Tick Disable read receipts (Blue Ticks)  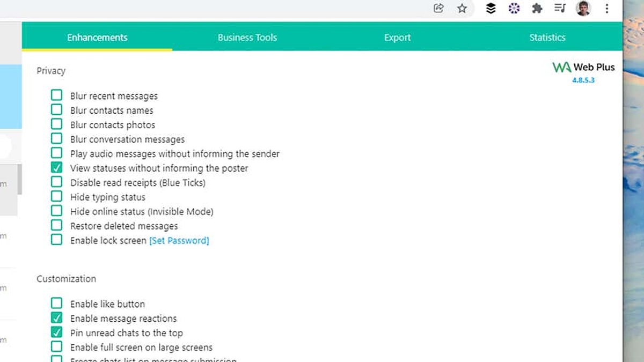56,182
